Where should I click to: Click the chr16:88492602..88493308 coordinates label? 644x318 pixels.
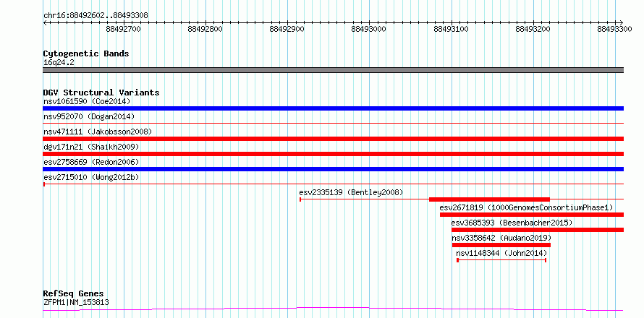96,16
